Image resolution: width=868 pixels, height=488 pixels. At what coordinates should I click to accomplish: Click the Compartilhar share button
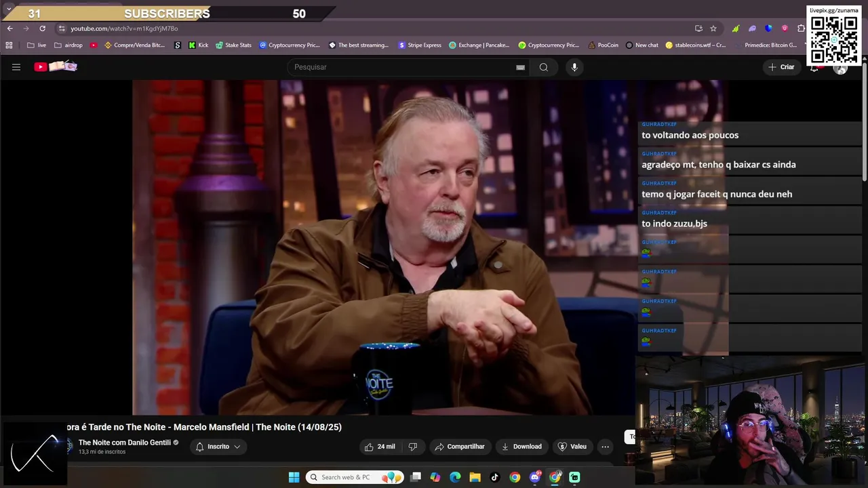coord(460,447)
